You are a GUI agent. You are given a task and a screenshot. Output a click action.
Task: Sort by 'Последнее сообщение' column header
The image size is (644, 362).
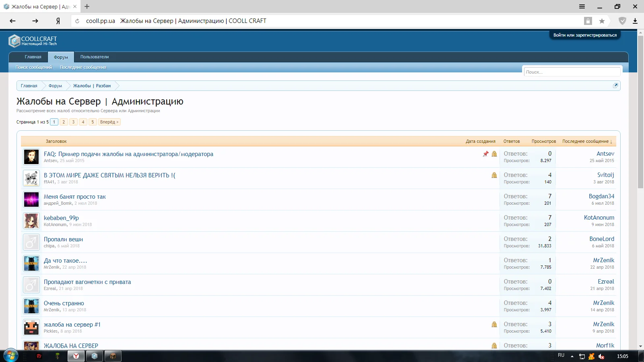tap(587, 142)
